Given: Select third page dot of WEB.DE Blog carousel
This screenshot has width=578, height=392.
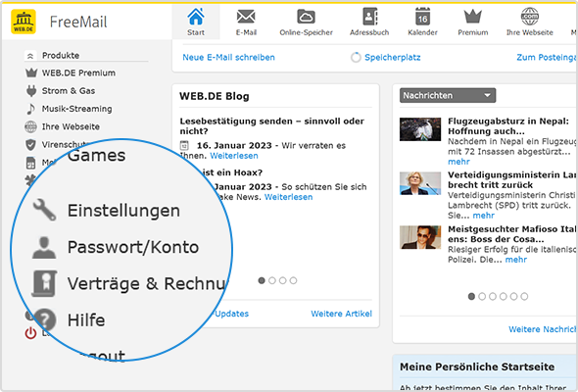Looking at the screenshot, I should [283, 280].
